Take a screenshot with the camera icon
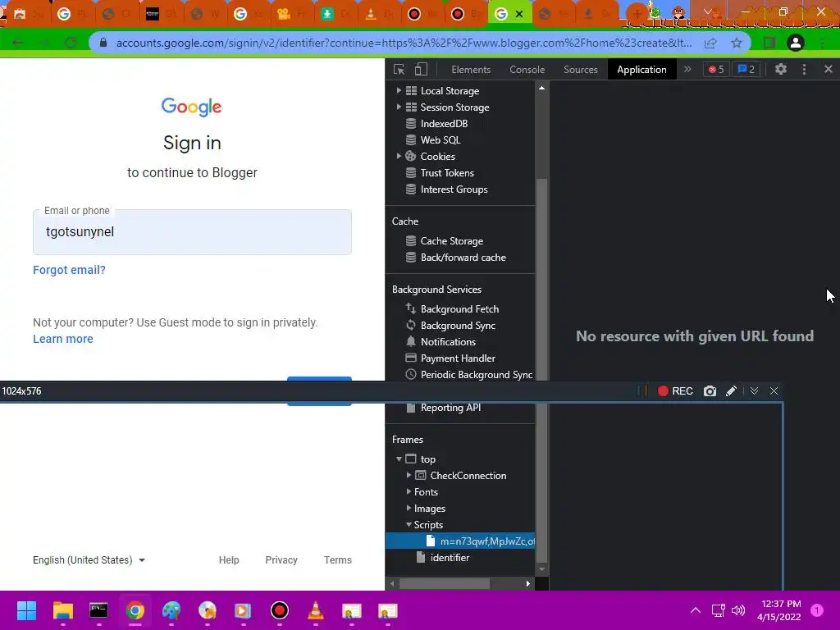The height and width of the screenshot is (630, 840). coord(710,391)
